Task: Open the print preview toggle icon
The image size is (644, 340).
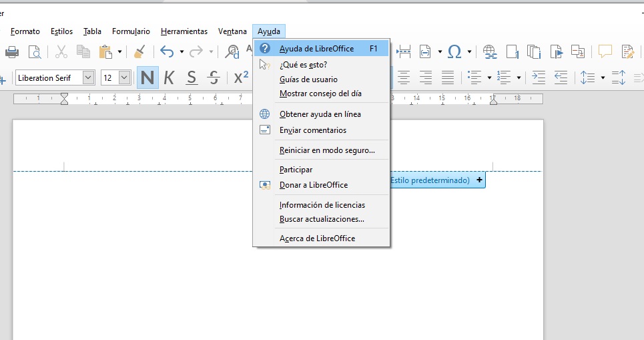Action: (x=35, y=52)
